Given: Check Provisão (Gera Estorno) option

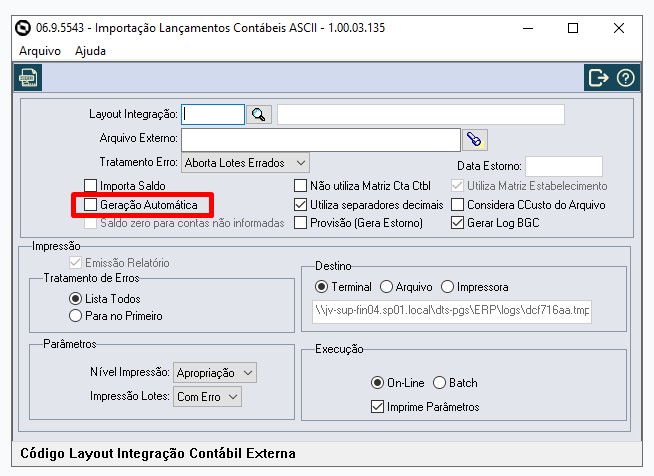Looking at the screenshot, I should (300, 223).
